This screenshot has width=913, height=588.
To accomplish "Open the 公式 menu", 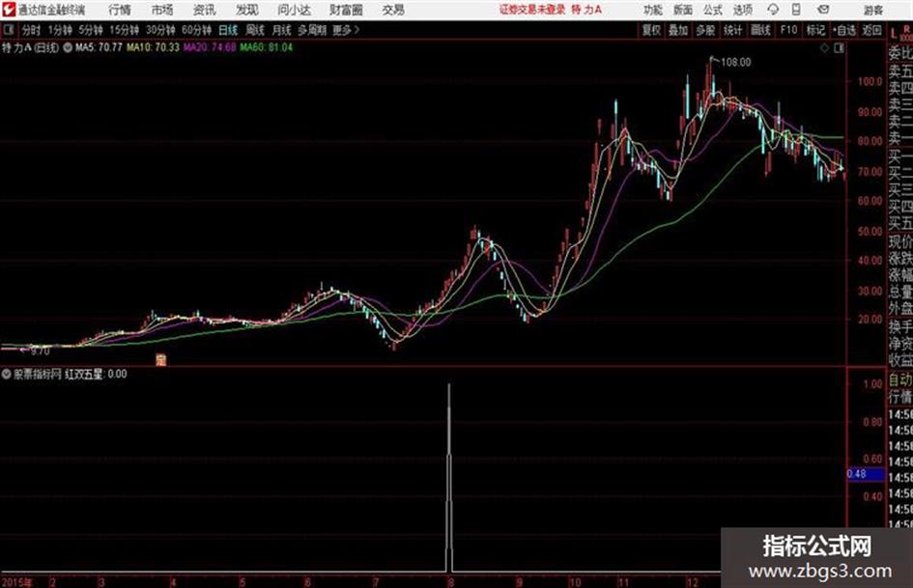I will (x=713, y=10).
